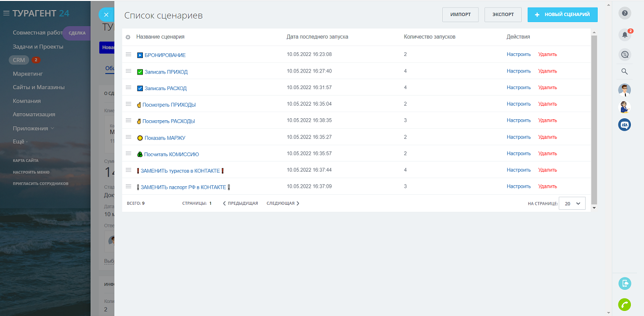Open the CRM menu item
Image resolution: width=644 pixels, height=316 pixels.
(x=19, y=60)
